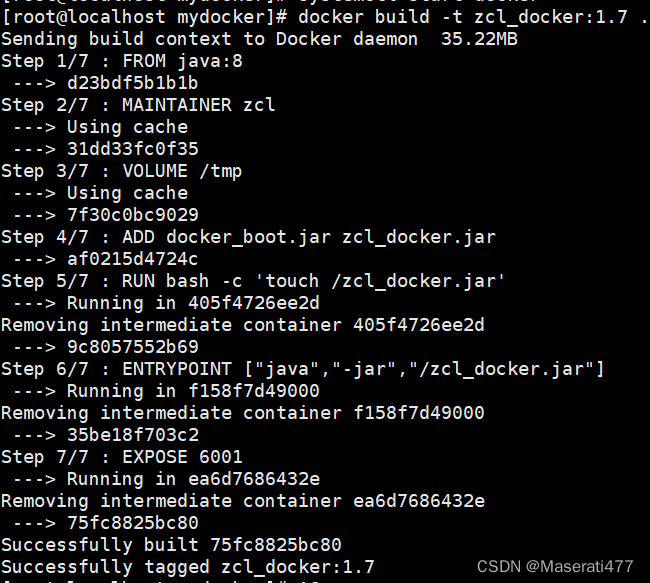Viewport: 650px width, 583px height.
Task: Click 'Step 5/7 : RUN bash' line
Action: [x=253, y=281]
